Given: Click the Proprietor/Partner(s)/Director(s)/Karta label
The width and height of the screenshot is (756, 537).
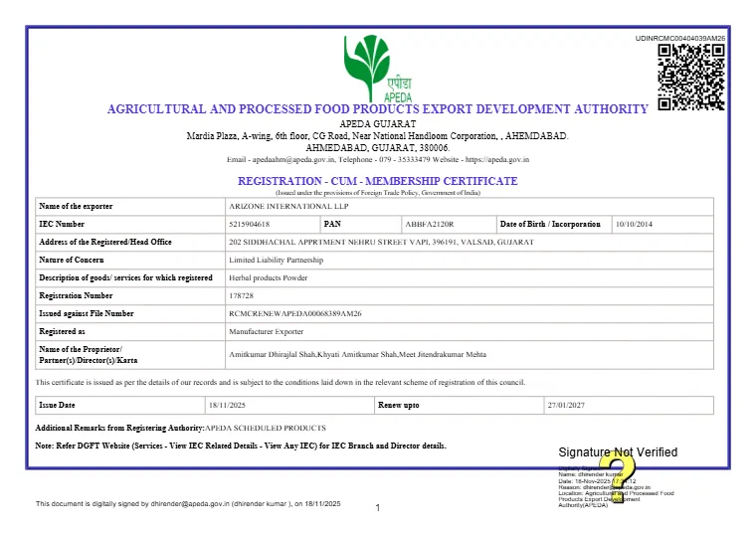Looking at the screenshot, I should coord(89,355).
